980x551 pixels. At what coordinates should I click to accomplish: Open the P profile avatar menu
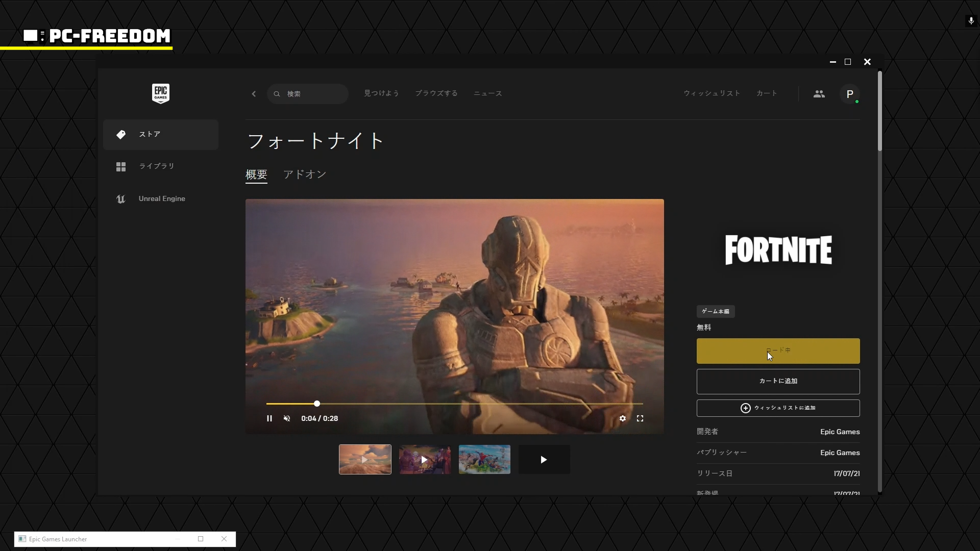click(x=849, y=94)
